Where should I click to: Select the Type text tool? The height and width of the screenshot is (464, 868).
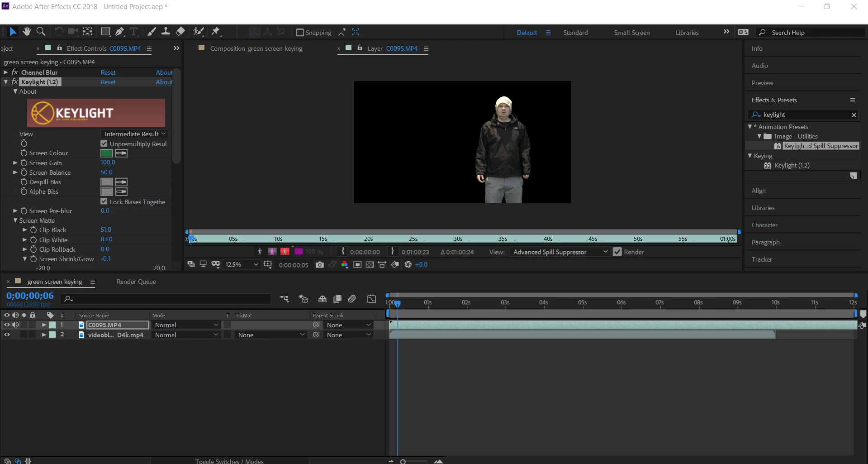coord(134,32)
